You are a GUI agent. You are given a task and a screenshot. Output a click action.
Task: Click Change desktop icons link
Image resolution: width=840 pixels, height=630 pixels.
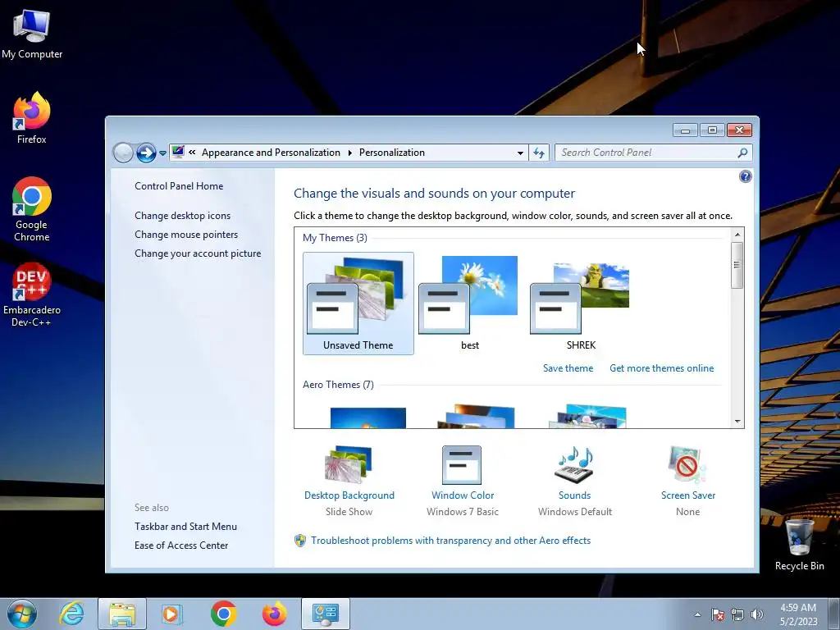[183, 216]
